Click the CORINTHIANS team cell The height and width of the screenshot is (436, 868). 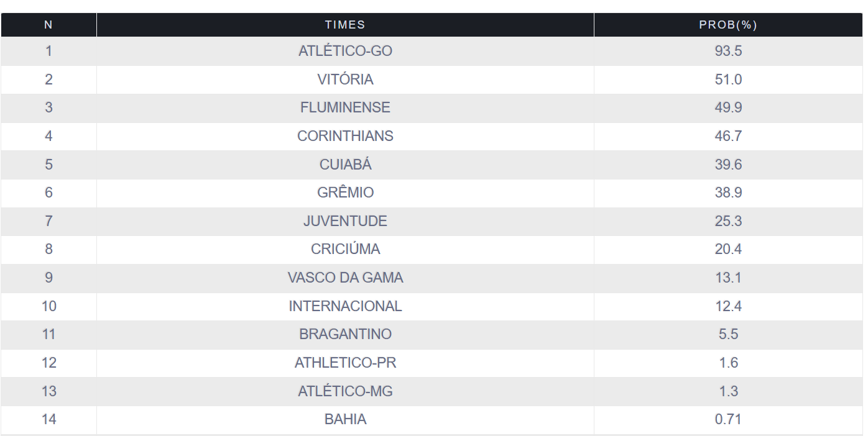click(x=345, y=136)
